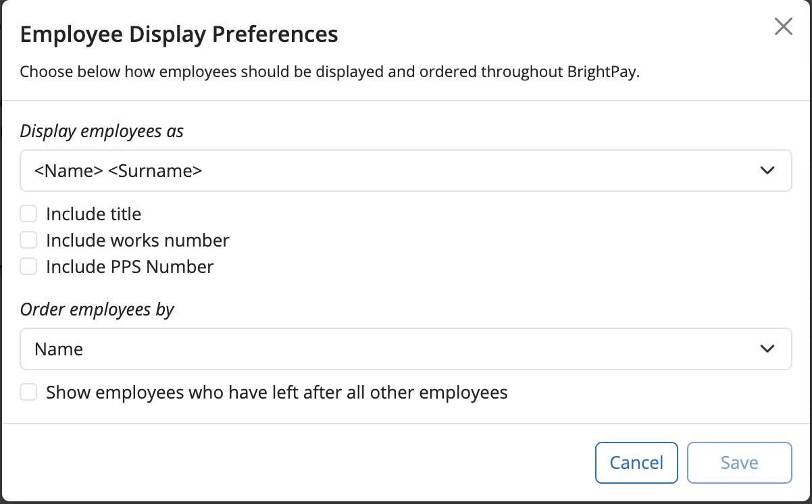Image resolution: width=812 pixels, height=504 pixels.
Task: Enable the Include works number checkbox
Action: (28, 240)
